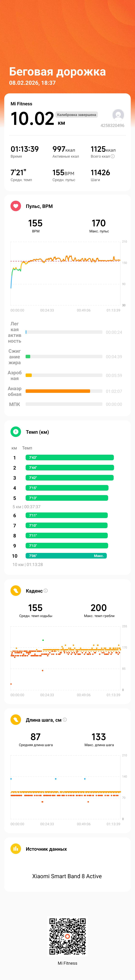
Task: Click the Сжигание жира green zone bar
Action: pos(28,356)
